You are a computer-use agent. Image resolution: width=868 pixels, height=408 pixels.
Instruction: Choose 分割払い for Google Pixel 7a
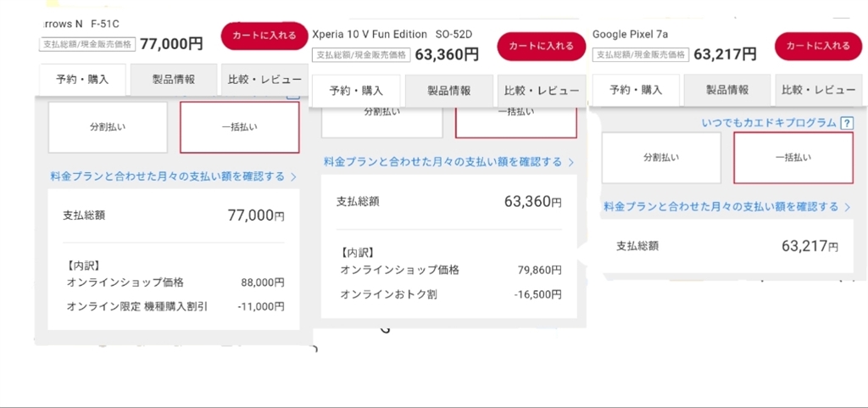[661, 158]
